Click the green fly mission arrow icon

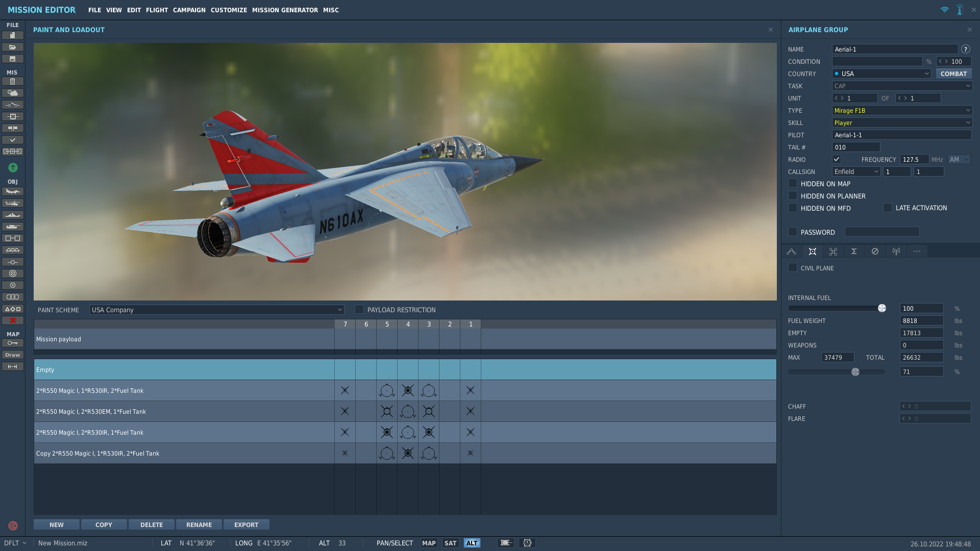click(13, 167)
